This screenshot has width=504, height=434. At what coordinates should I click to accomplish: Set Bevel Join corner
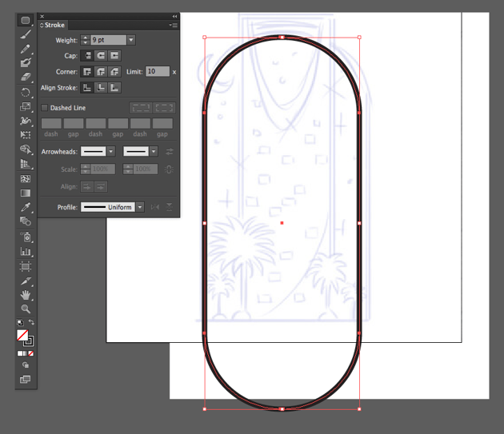tap(114, 71)
